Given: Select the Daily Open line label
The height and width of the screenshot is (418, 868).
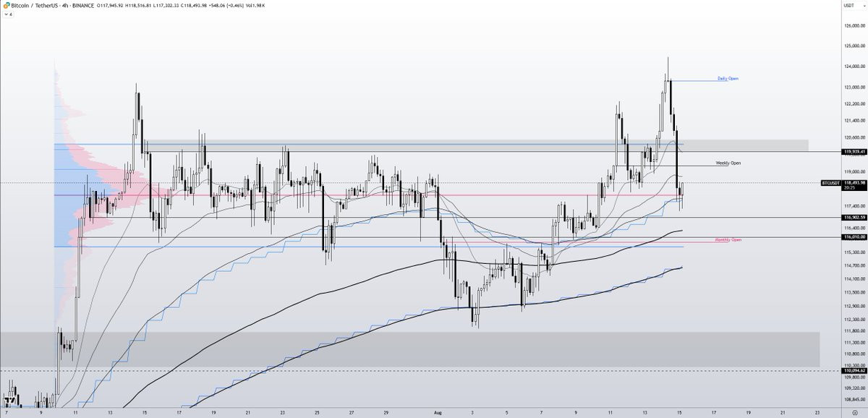Looking at the screenshot, I should 728,78.
